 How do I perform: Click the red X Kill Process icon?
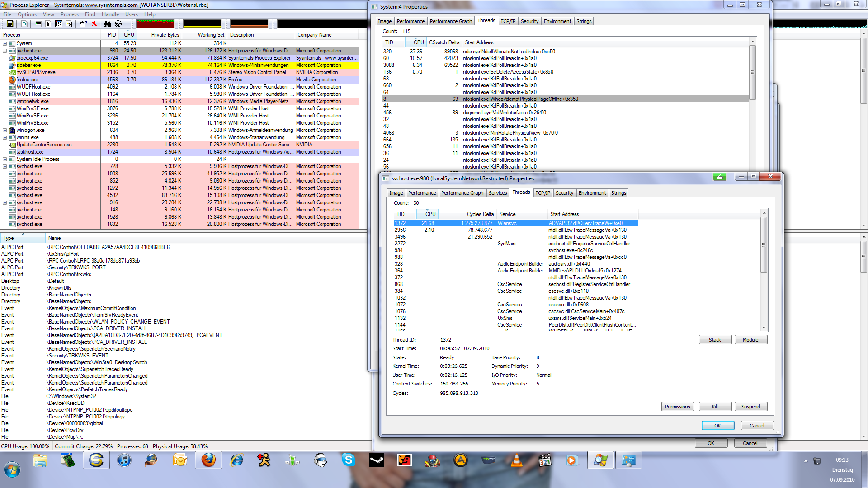tap(94, 23)
